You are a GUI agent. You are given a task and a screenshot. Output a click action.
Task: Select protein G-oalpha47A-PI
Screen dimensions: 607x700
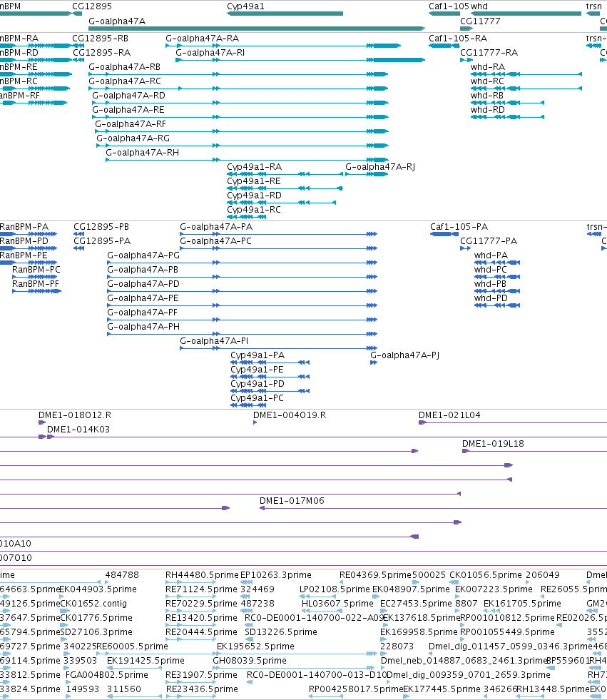tap(214, 341)
